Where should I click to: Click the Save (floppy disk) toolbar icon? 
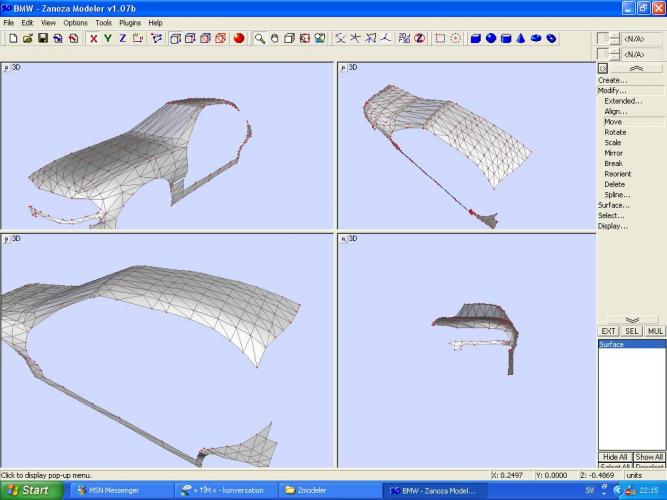[43, 39]
